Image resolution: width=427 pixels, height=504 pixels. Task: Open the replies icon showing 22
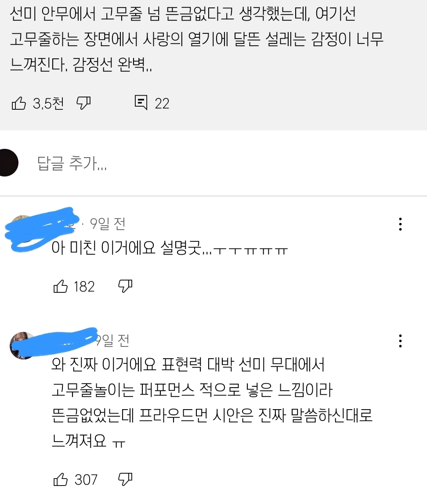click(141, 103)
